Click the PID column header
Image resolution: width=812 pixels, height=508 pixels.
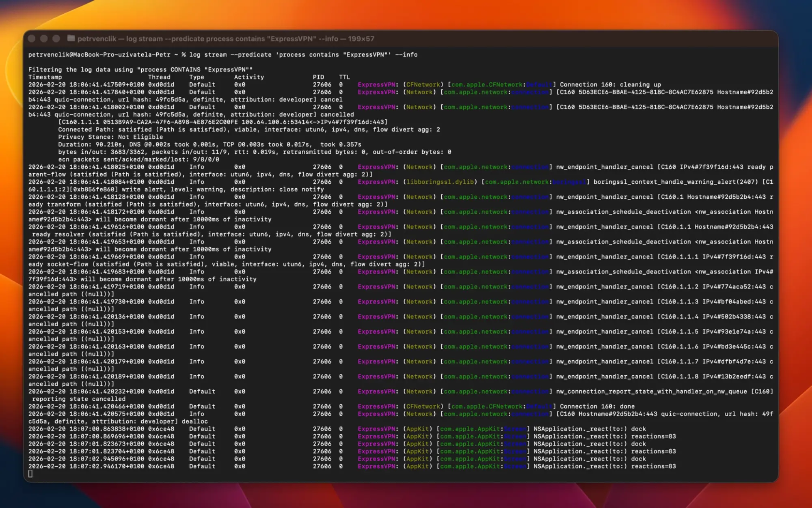[x=318, y=77]
